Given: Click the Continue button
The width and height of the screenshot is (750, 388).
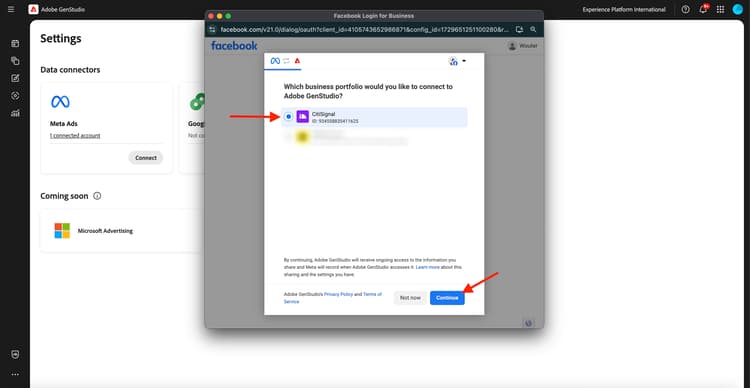Looking at the screenshot, I should tap(447, 298).
